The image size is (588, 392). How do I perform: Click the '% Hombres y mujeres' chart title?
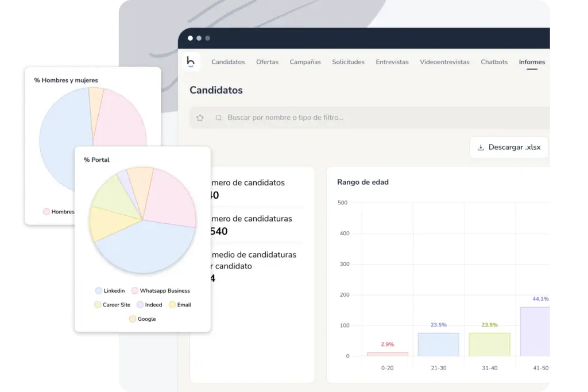[x=66, y=80]
